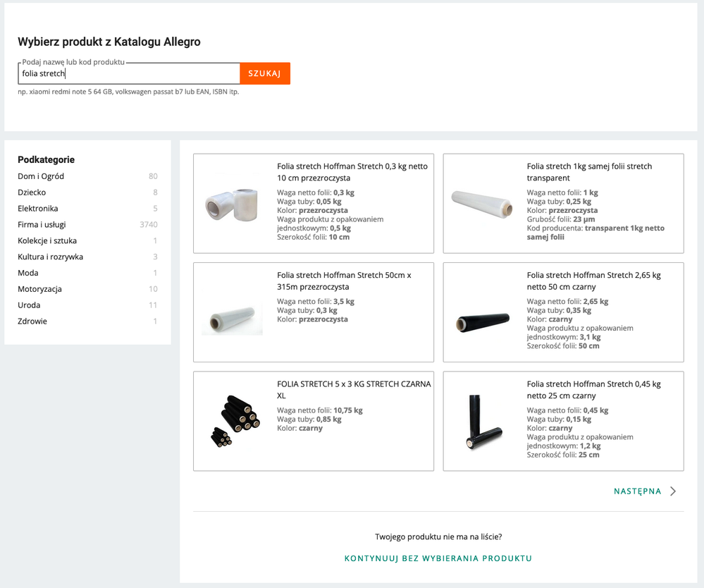This screenshot has width=704, height=588.
Task: Click the orange SZUKAJ search button
Action: (265, 73)
